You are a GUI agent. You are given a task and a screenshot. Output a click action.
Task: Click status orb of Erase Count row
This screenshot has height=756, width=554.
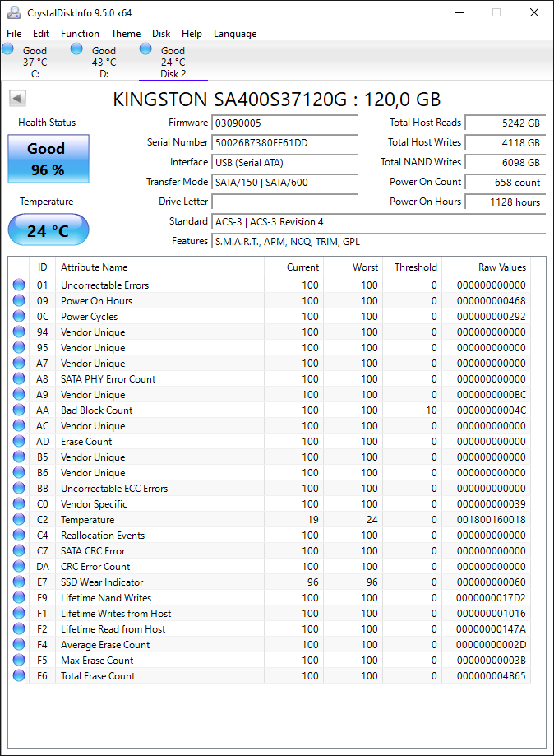19,441
